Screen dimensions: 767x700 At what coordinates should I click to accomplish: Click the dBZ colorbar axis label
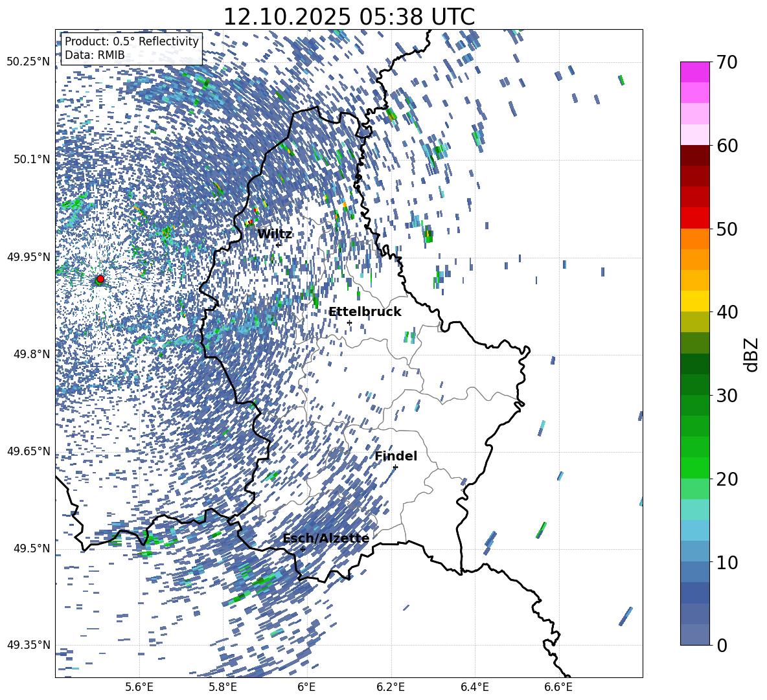click(x=751, y=354)
